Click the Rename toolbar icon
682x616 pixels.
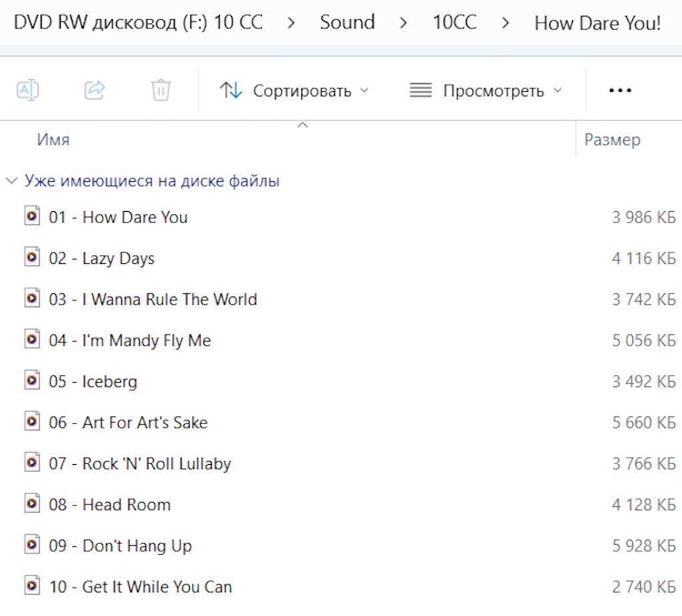coord(28,91)
